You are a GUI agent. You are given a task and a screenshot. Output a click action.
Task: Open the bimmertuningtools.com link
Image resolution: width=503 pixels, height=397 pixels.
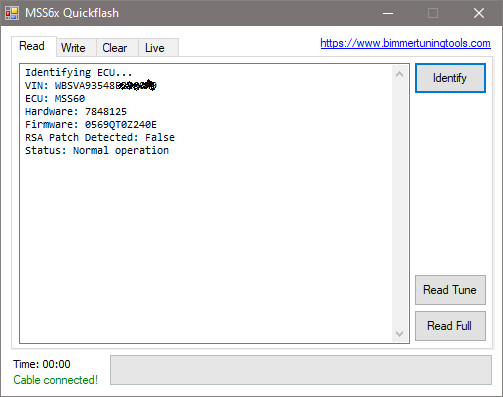click(x=405, y=43)
